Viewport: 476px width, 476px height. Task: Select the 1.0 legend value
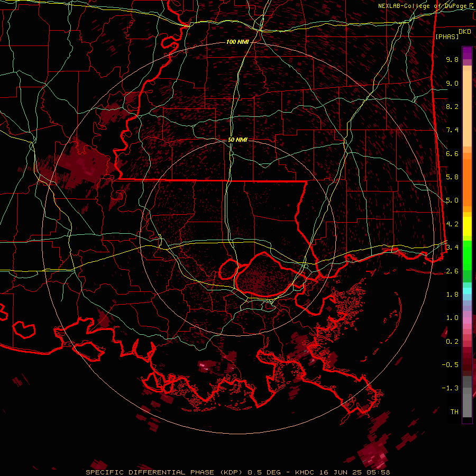click(x=452, y=318)
